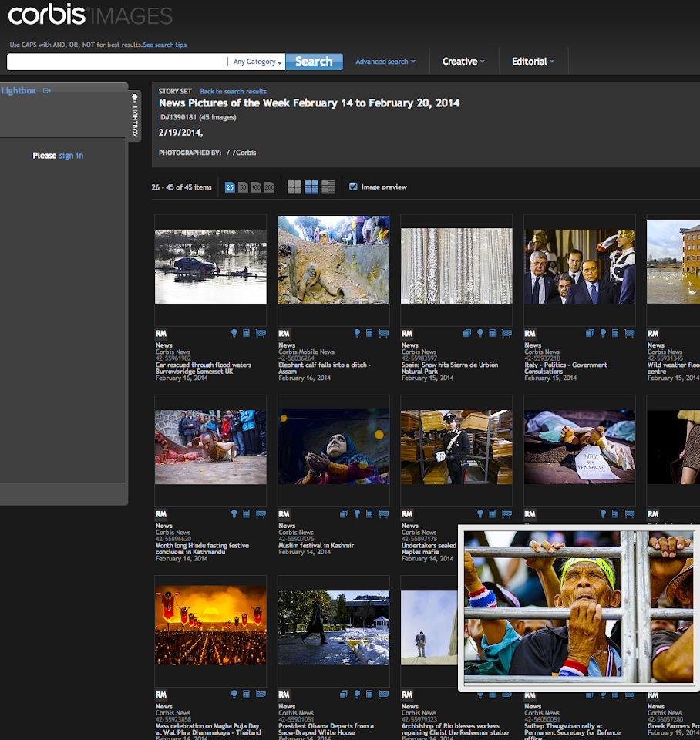Expand the Advanced search options

click(385, 62)
